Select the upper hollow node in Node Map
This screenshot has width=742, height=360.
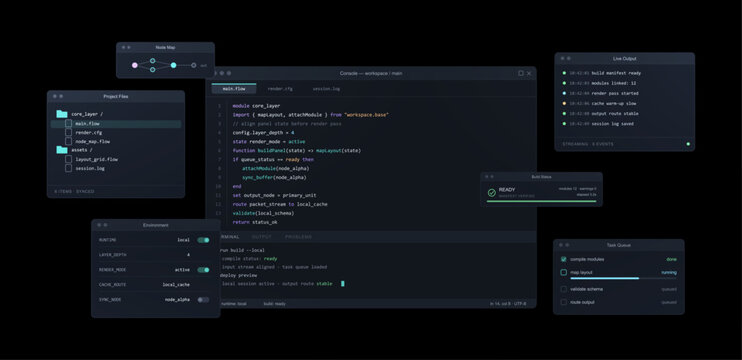[152, 61]
